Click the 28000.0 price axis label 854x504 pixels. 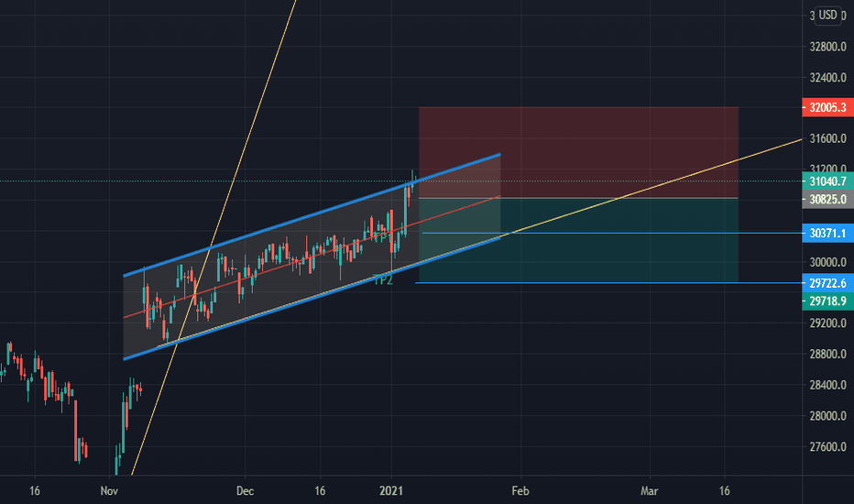827,416
